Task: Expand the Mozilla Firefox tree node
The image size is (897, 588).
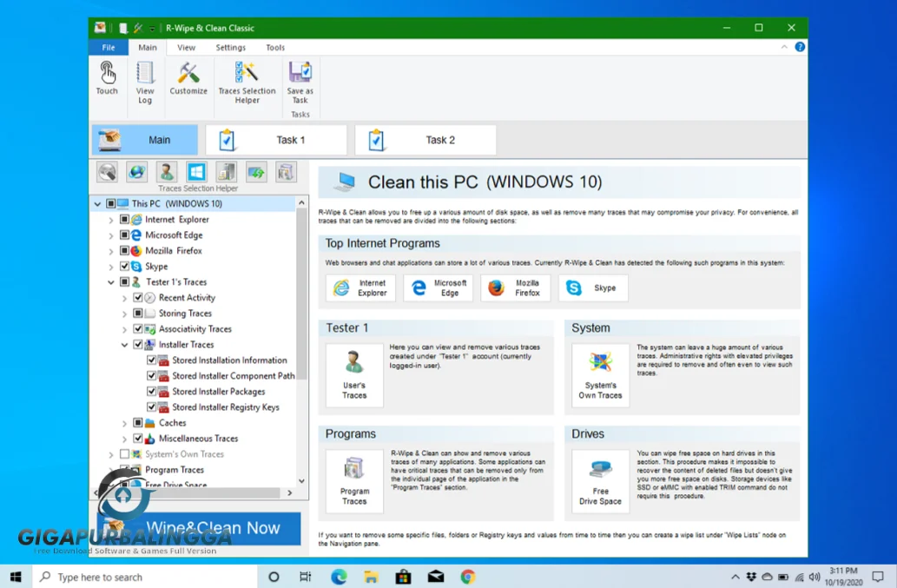Action: coord(111,251)
